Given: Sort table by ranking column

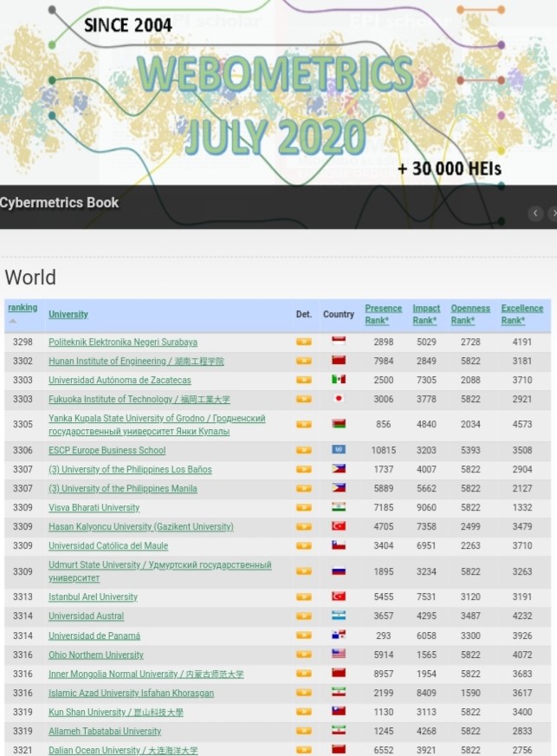Looking at the screenshot, I should (23, 308).
